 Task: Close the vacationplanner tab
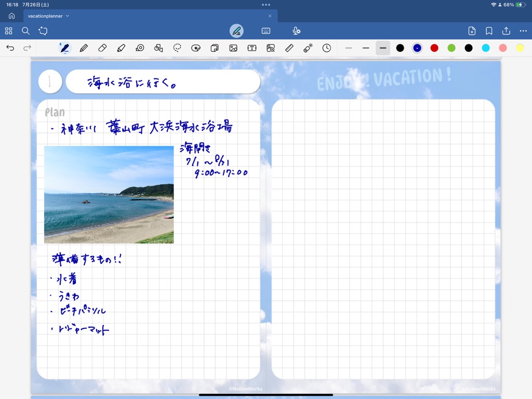(x=270, y=16)
